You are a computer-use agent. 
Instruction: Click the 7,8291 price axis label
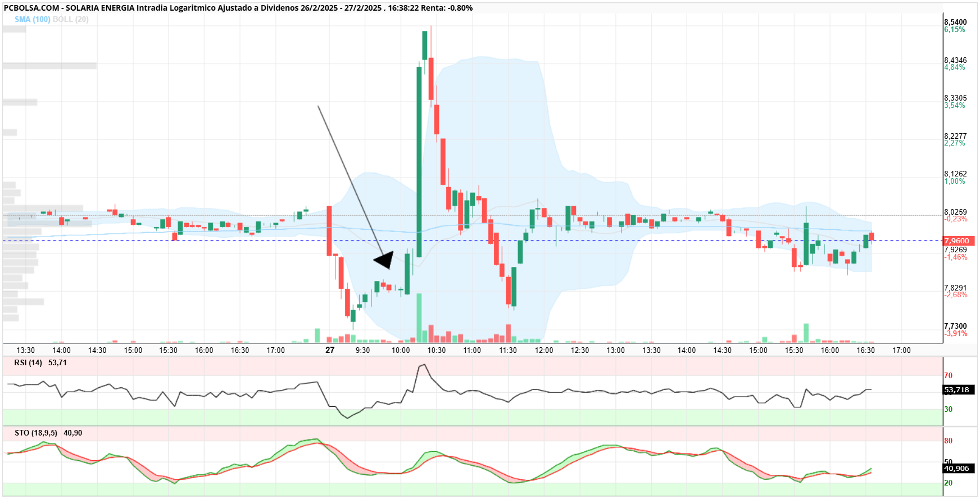[955, 288]
